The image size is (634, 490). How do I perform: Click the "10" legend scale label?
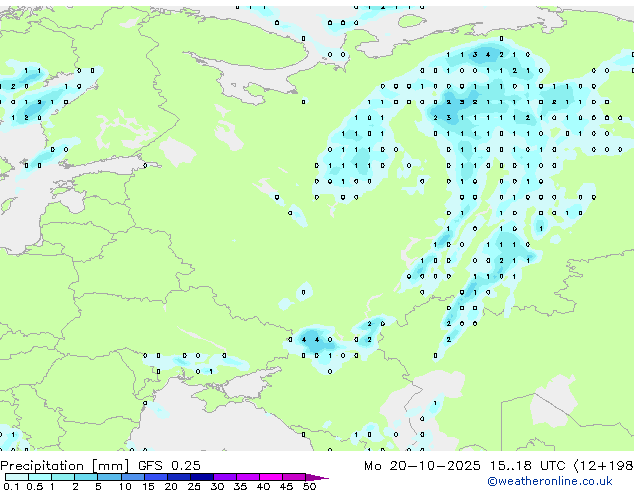(x=125, y=486)
